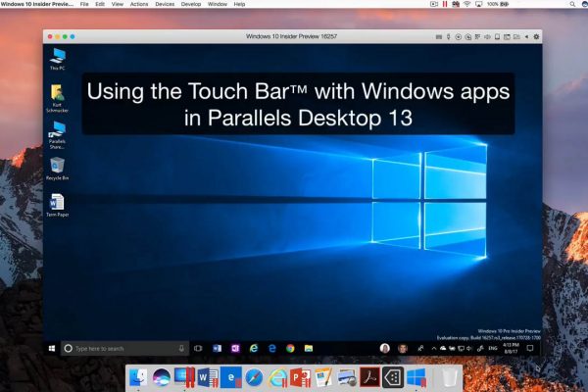Open Pages in the Dock
This screenshot has height=392, width=588.
click(323, 377)
